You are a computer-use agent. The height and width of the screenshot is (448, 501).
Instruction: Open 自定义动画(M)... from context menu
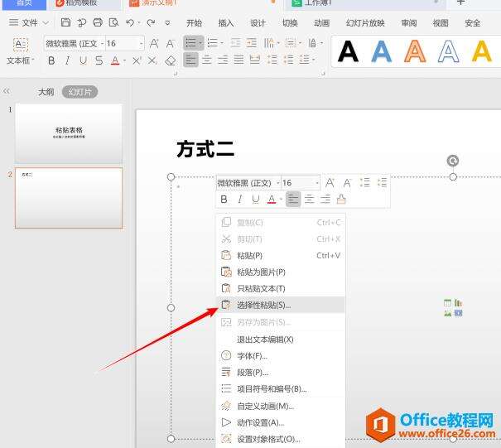pyautogui.click(x=281, y=406)
